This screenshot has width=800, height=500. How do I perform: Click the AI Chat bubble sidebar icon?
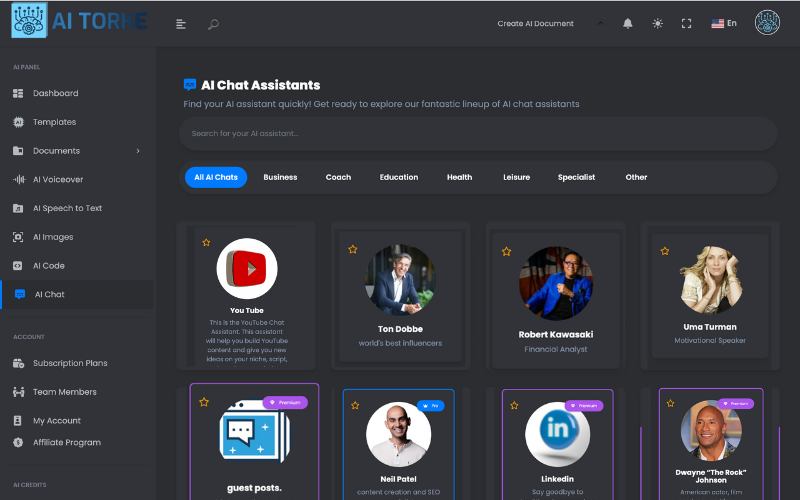pyautogui.click(x=20, y=294)
